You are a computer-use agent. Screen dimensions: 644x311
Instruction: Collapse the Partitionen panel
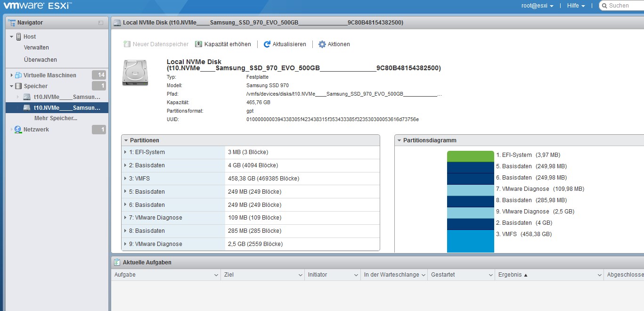click(x=126, y=140)
